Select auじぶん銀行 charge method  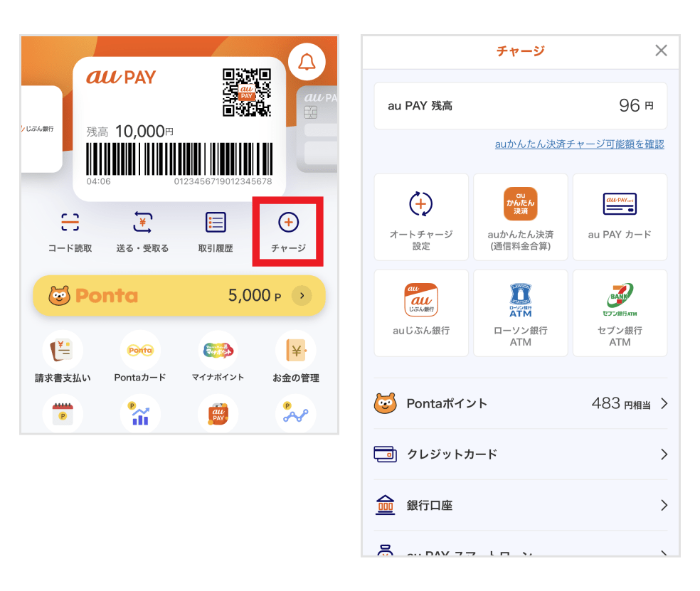coord(421,313)
